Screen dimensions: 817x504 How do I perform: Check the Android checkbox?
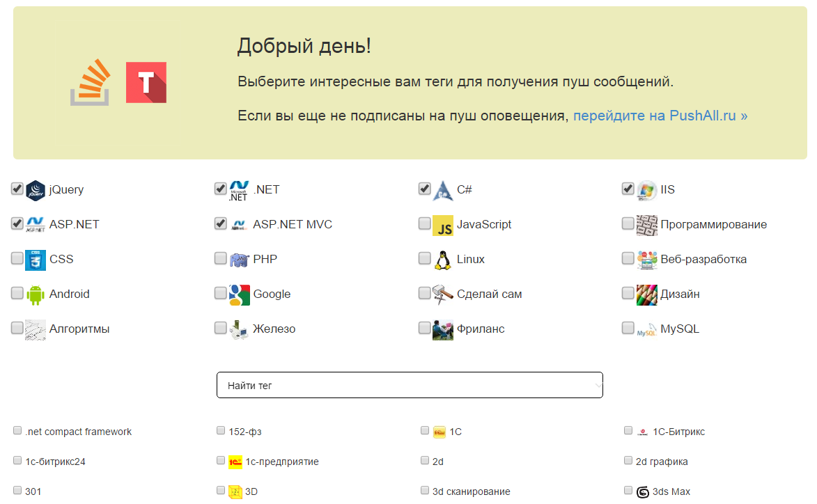point(17,293)
